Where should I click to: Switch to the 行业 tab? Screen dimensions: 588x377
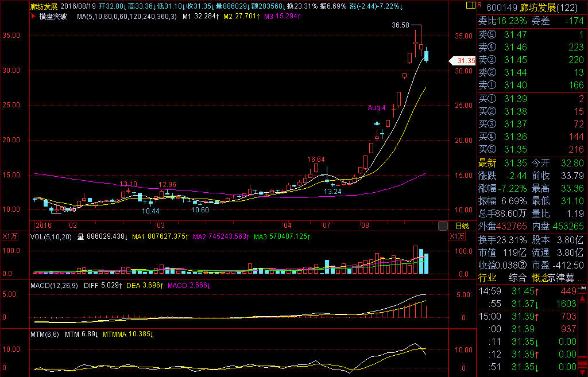[488, 278]
